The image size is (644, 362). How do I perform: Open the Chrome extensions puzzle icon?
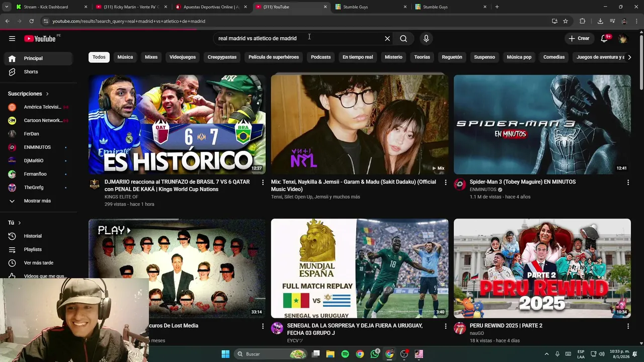tap(583, 21)
